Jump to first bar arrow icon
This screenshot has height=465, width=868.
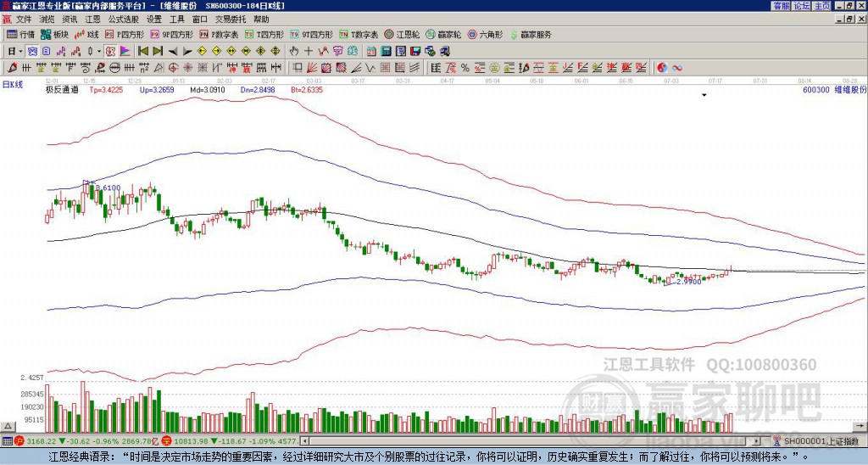click(x=142, y=52)
